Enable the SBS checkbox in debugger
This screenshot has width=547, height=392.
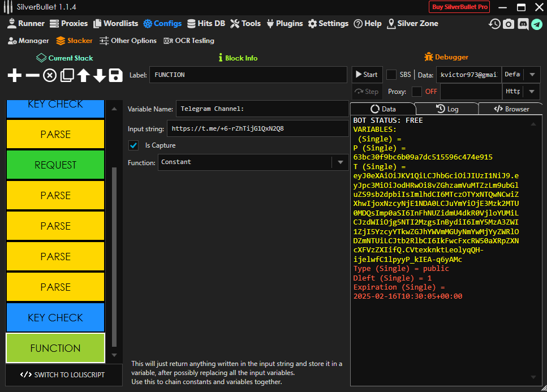tap(391, 75)
